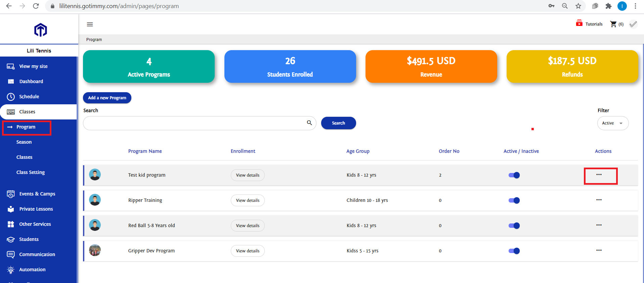This screenshot has height=283, width=644.
Task: Click the magnifier icon in search field
Action: [309, 123]
